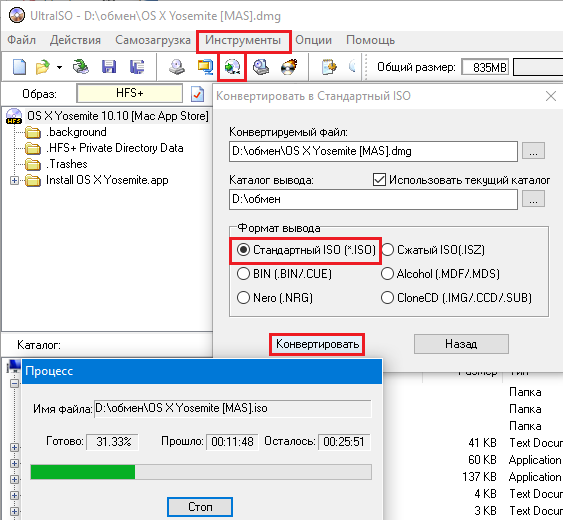Toggle Использовать текущий каталог checkbox
Viewport: 563px width, 520px height.
click(379, 180)
